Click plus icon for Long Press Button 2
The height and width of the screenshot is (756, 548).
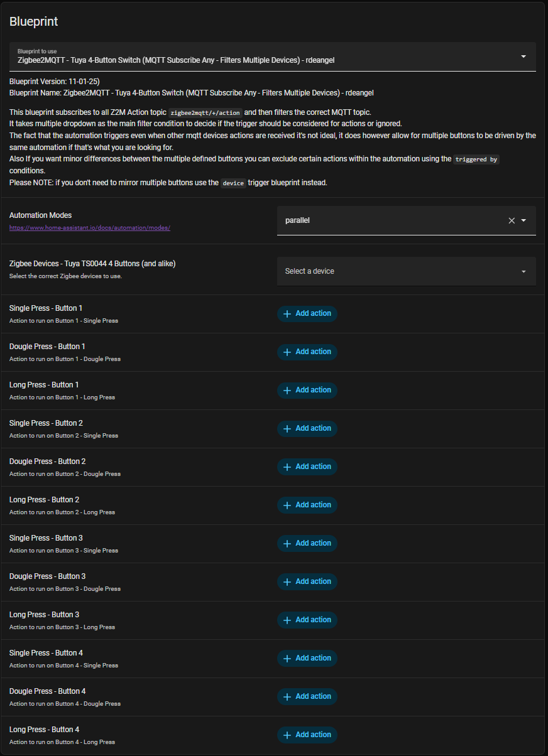(x=287, y=505)
